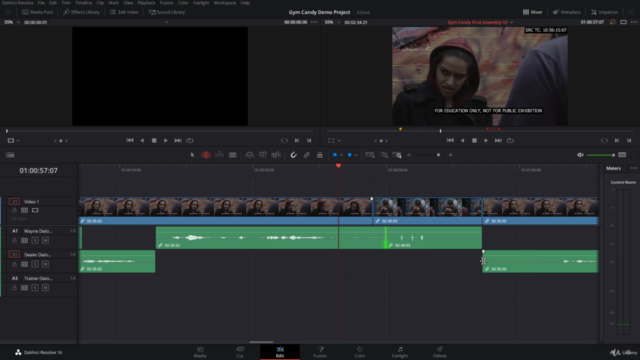The image size is (640, 360).
Task: Switch to the Fairlight page
Action: pos(400,352)
